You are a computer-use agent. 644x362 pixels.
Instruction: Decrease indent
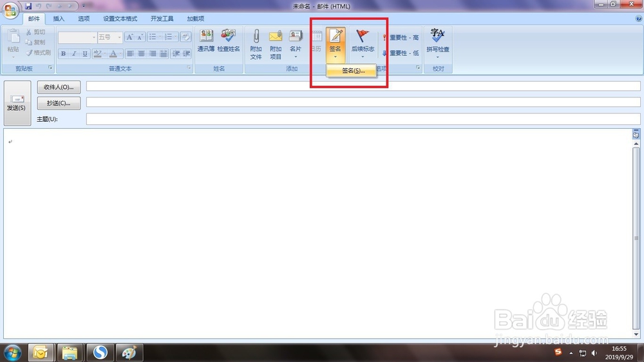[176, 53]
